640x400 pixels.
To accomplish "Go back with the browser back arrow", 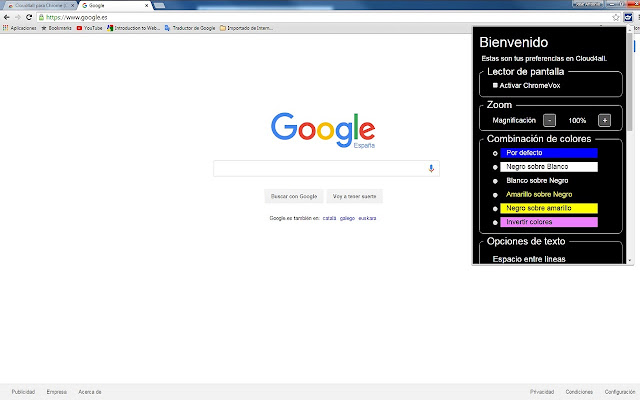I will click(7, 17).
